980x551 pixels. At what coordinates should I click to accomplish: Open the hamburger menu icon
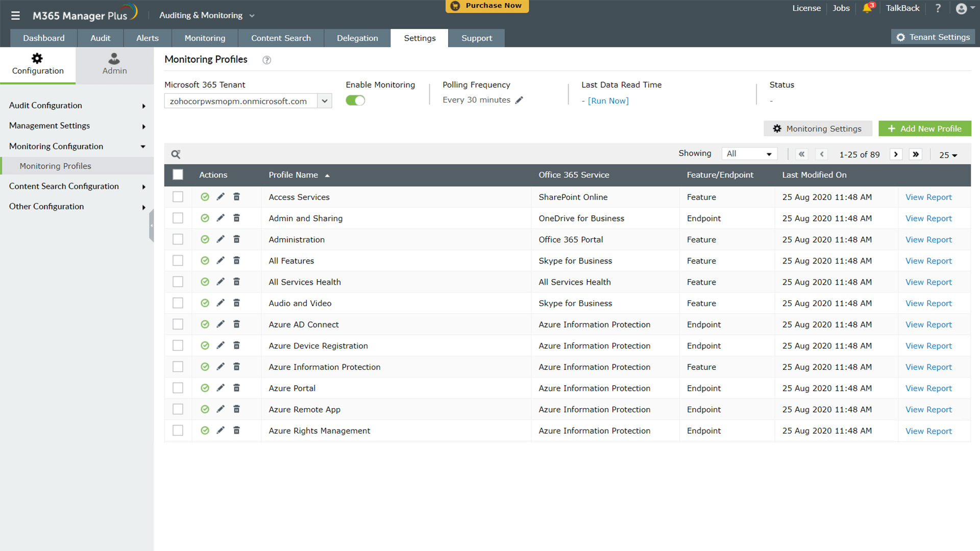tap(15, 15)
